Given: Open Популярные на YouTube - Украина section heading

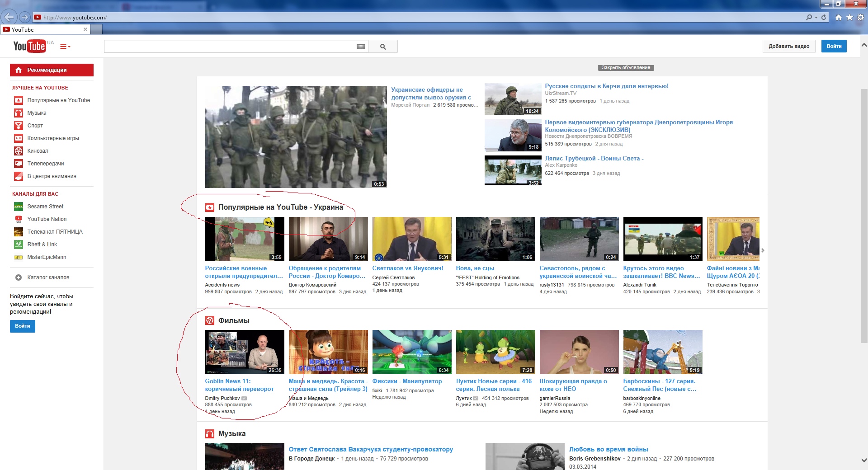Looking at the screenshot, I should [280, 207].
